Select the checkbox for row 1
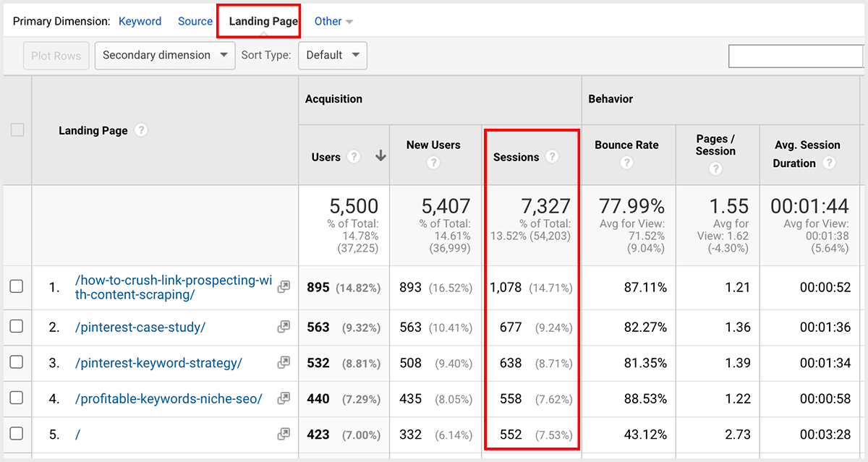This screenshot has height=462, width=868. (x=17, y=288)
